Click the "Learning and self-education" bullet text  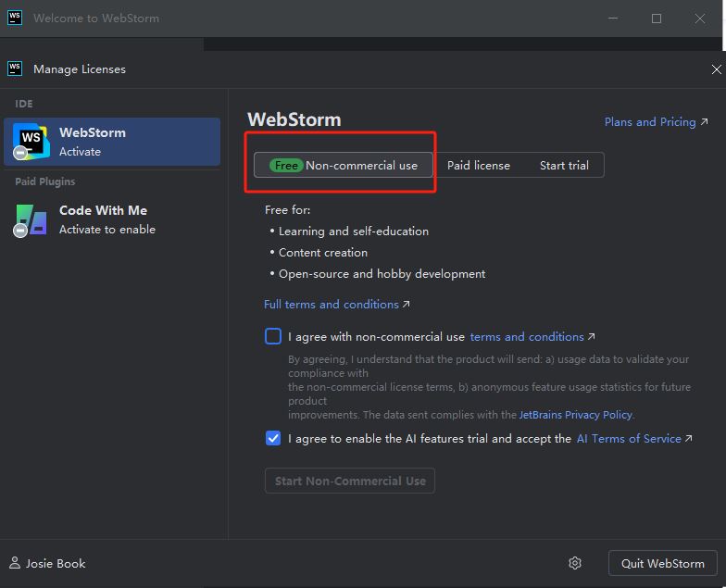354,231
